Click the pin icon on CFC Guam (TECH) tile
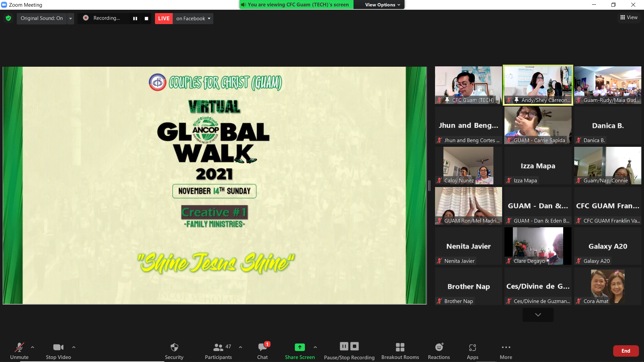The height and width of the screenshot is (362, 644). [x=447, y=100]
